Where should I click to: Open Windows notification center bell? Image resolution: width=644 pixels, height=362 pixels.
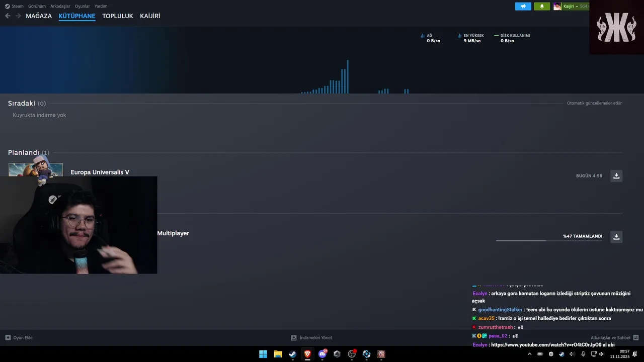pyautogui.click(x=635, y=354)
